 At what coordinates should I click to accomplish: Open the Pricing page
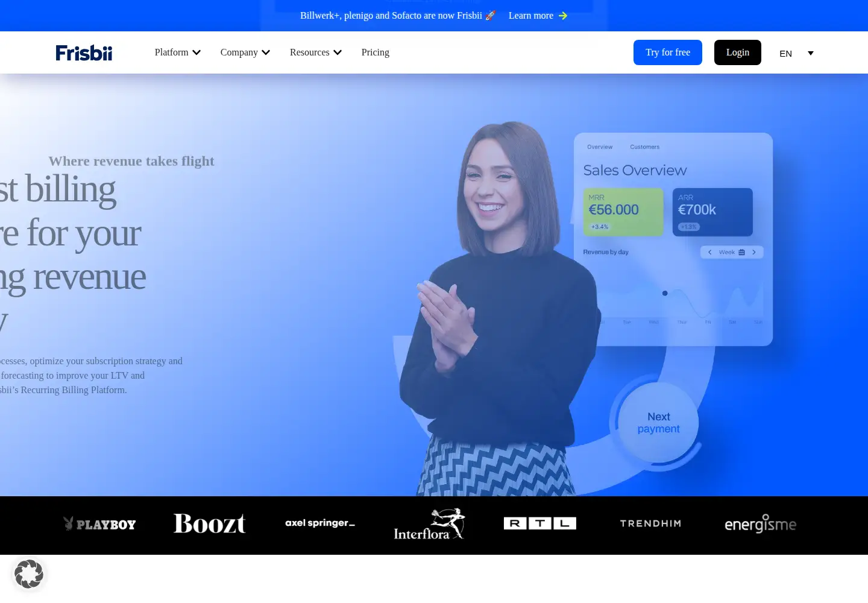tap(376, 52)
